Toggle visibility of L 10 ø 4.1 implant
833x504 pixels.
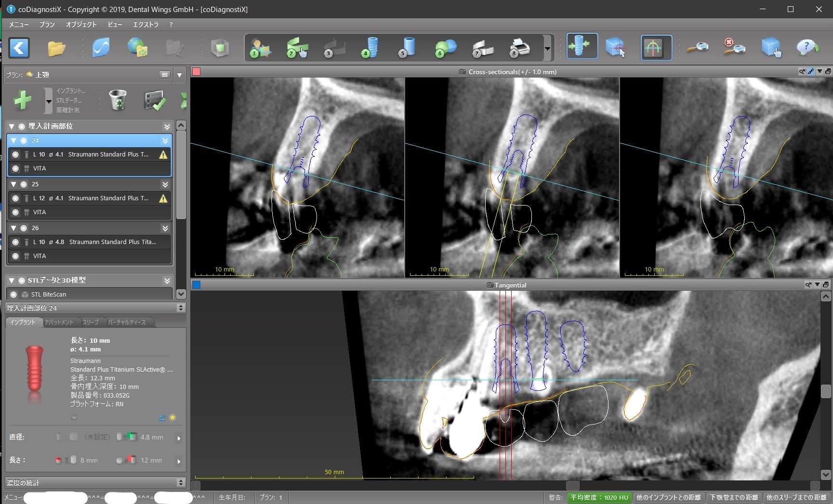[15, 155]
